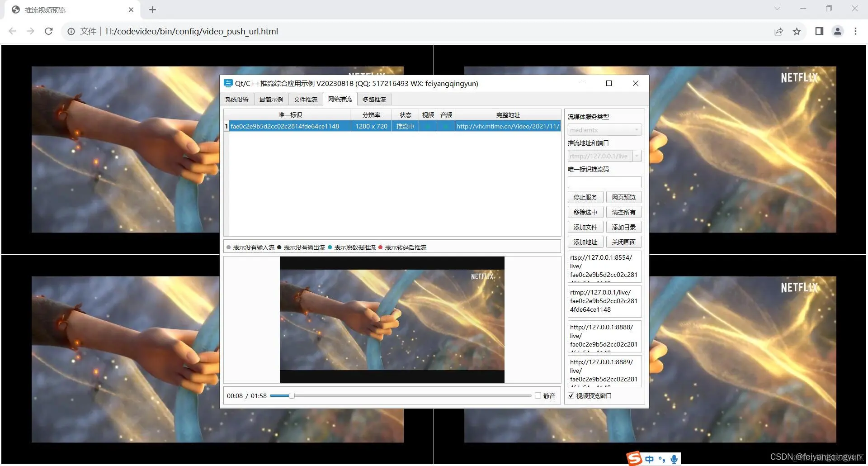
Task: Open the browser tab search chevron
Action: tap(777, 9)
